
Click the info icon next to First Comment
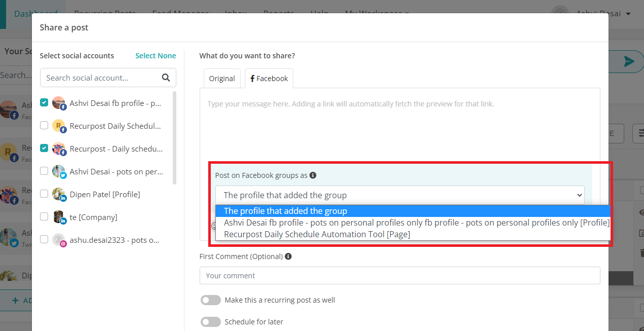(x=288, y=256)
